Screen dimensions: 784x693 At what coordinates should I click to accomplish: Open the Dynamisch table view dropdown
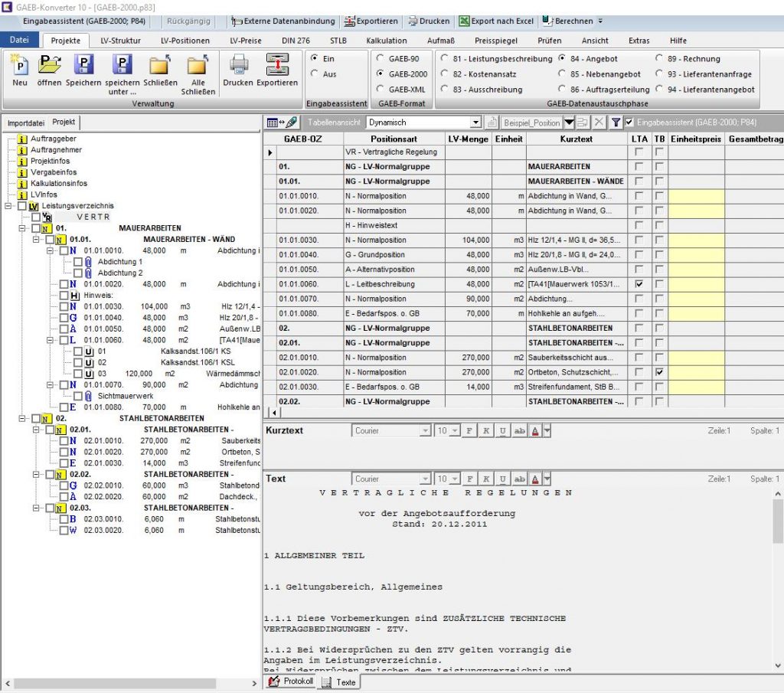pos(475,123)
